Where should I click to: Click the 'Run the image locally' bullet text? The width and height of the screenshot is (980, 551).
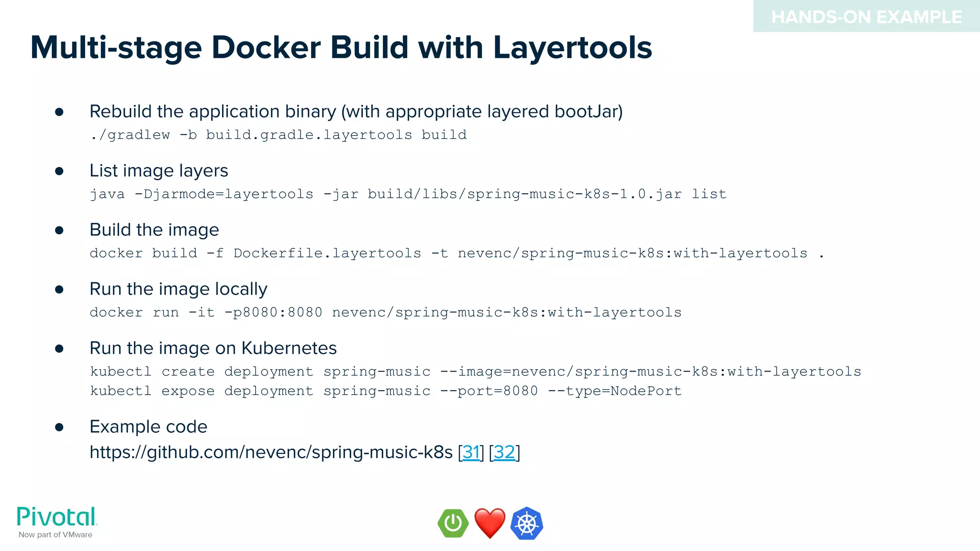point(178,289)
